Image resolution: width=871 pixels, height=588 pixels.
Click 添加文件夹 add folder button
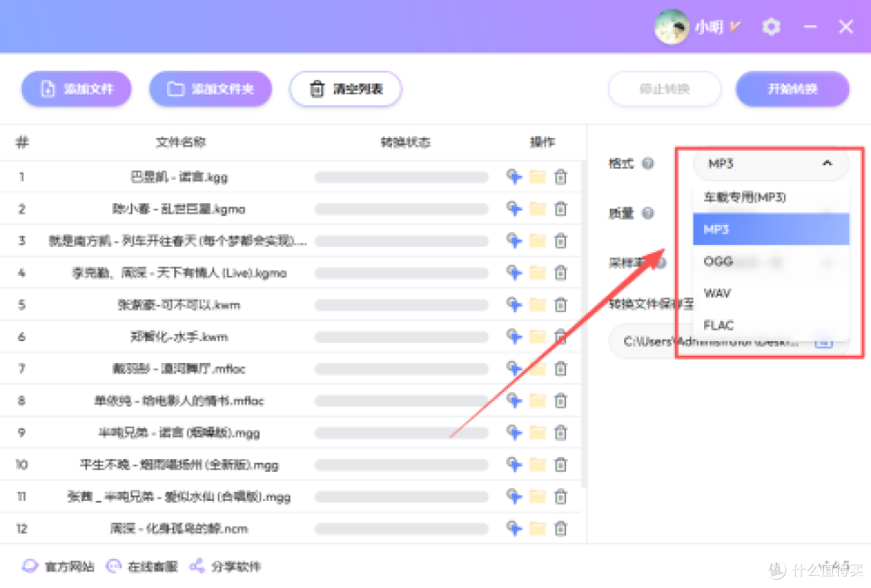(210, 89)
